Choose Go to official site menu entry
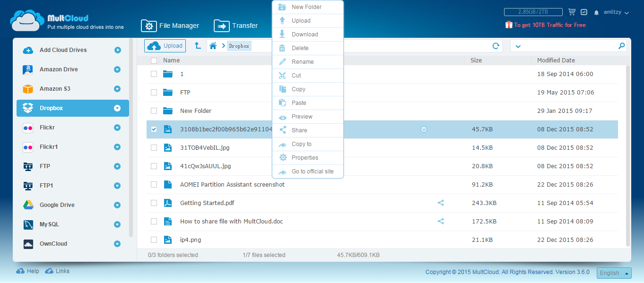Image resolution: width=644 pixels, height=283 pixels. [308, 172]
